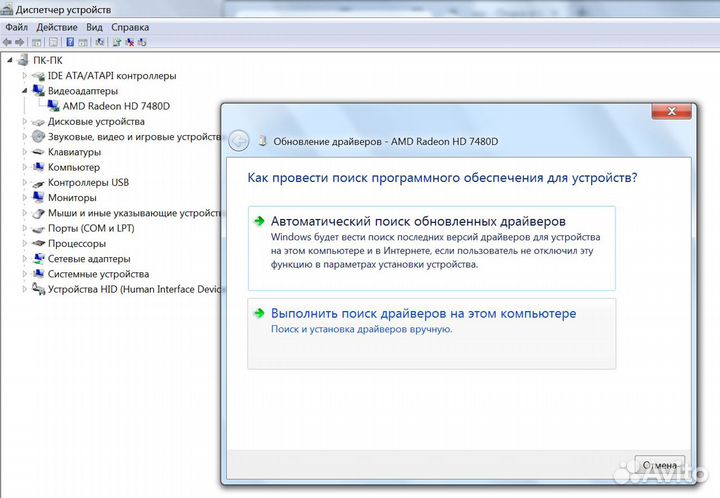Open the Справка menu

point(130,27)
